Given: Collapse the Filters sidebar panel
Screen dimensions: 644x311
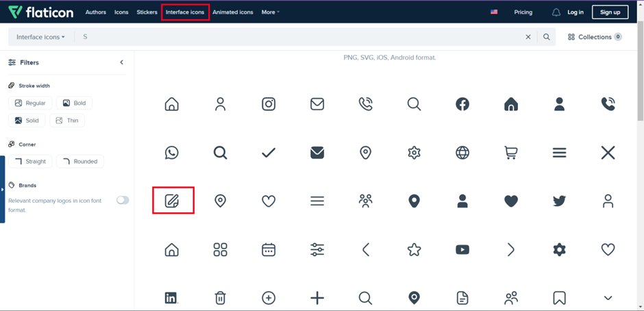Looking at the screenshot, I should click(122, 62).
